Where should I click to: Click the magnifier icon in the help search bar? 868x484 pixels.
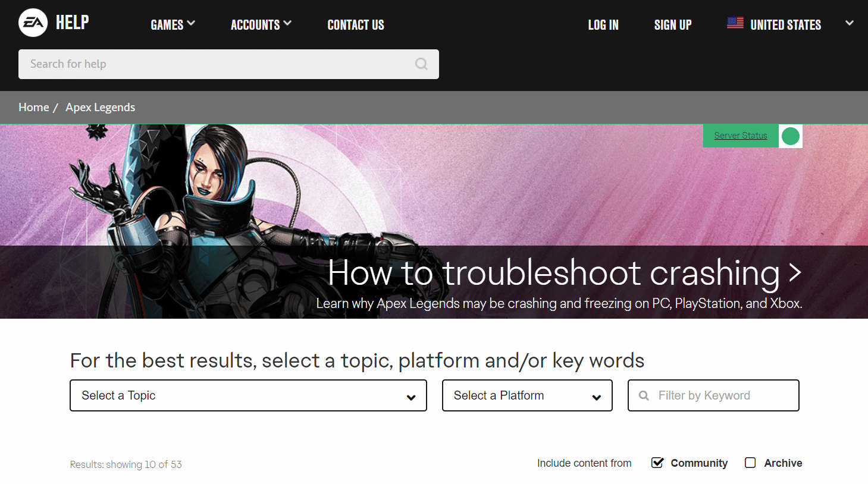(421, 64)
